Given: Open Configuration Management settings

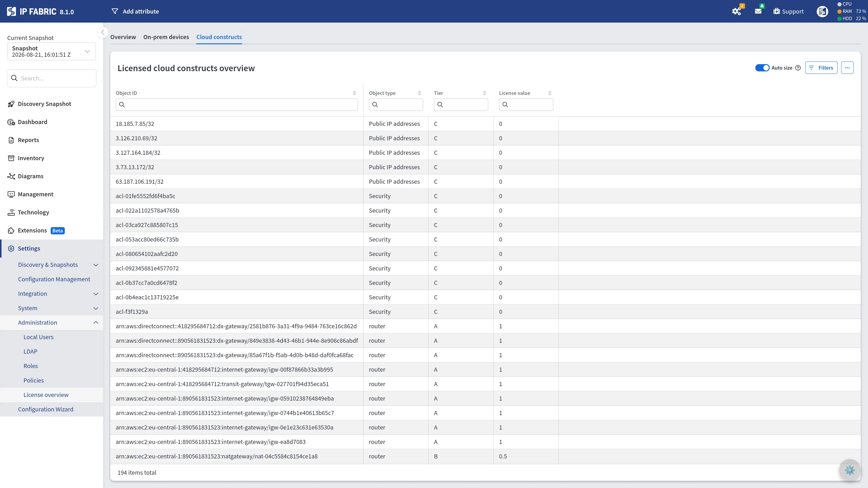Looking at the screenshot, I should point(54,279).
